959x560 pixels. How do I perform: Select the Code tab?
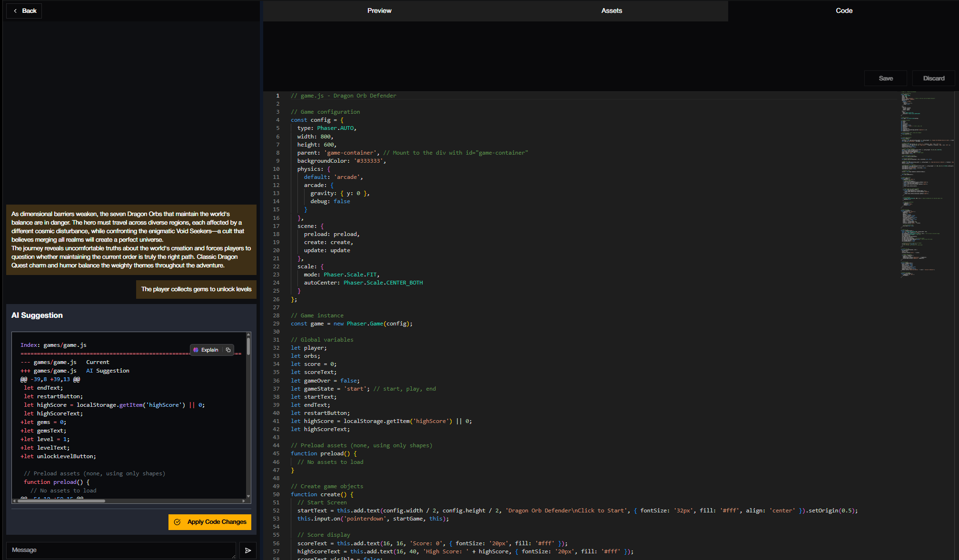(843, 10)
